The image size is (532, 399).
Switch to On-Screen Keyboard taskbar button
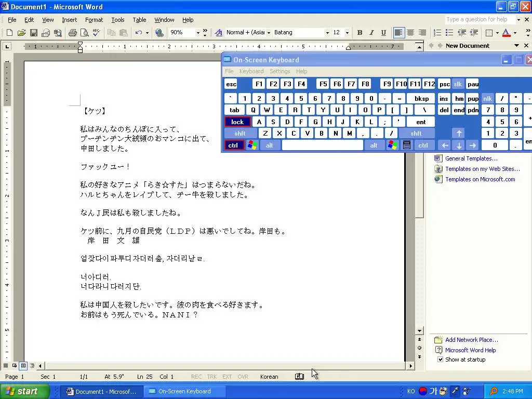point(184,391)
